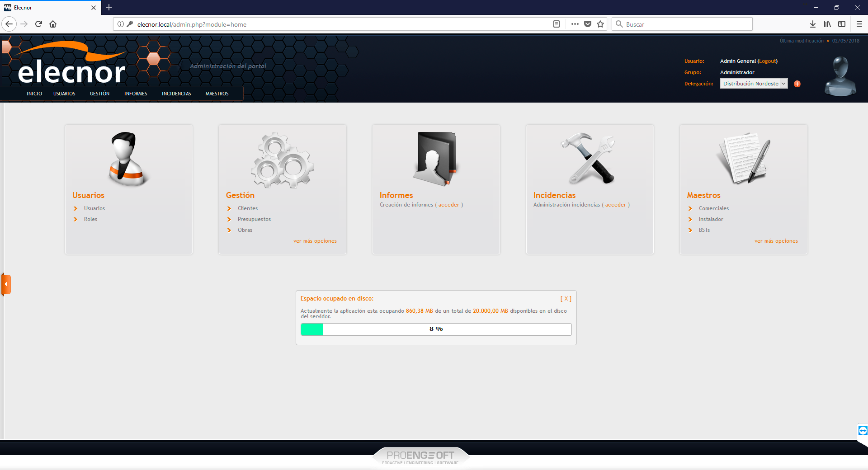
Task: Click the Incidencias hammer and wrench icon
Action: [588, 158]
